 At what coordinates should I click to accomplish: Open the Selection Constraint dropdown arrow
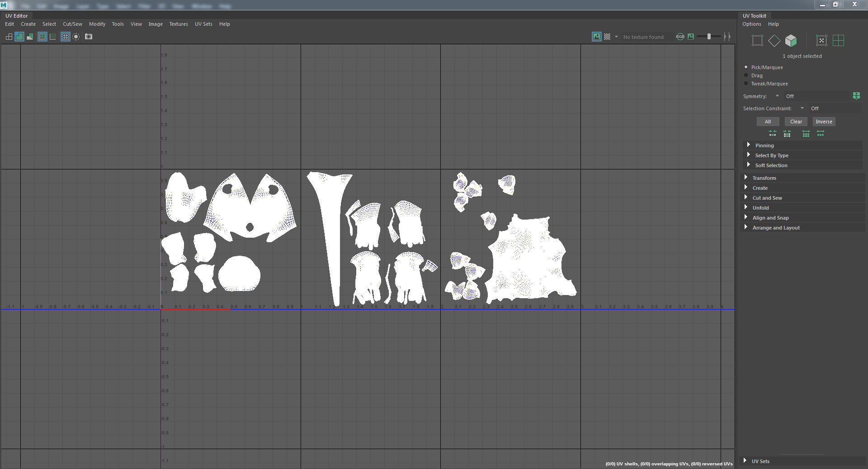[802, 108]
